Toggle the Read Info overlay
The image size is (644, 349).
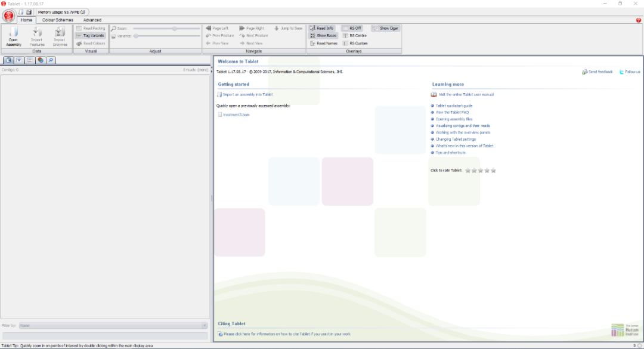coord(322,29)
